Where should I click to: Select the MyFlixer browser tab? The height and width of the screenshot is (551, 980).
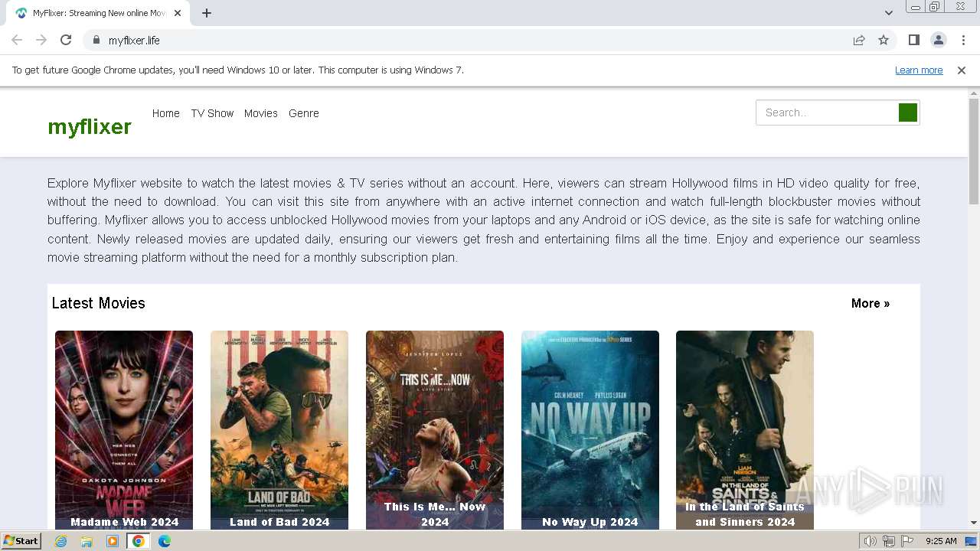click(97, 13)
